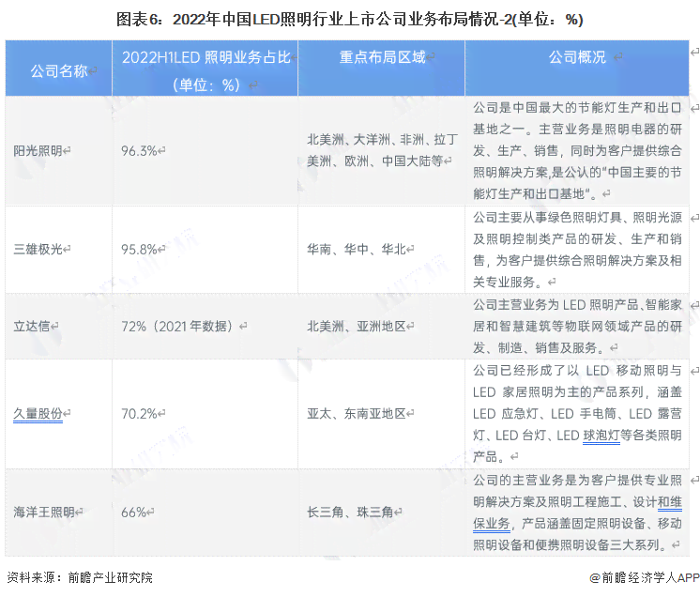Click the 96.3% value cell
The width and height of the screenshot is (700, 597).
click(139, 151)
